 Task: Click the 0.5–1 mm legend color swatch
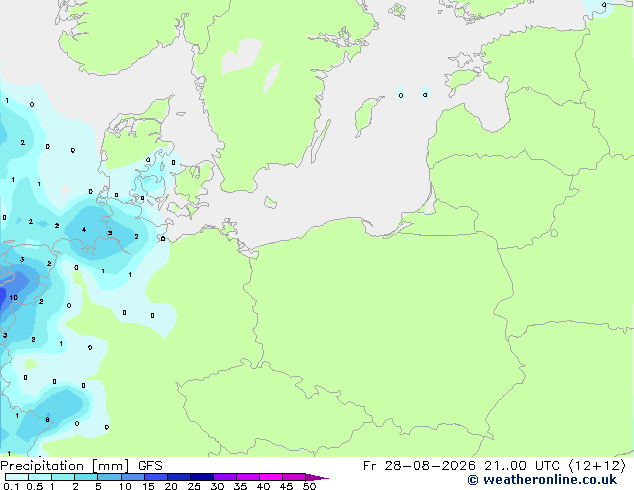point(40,477)
